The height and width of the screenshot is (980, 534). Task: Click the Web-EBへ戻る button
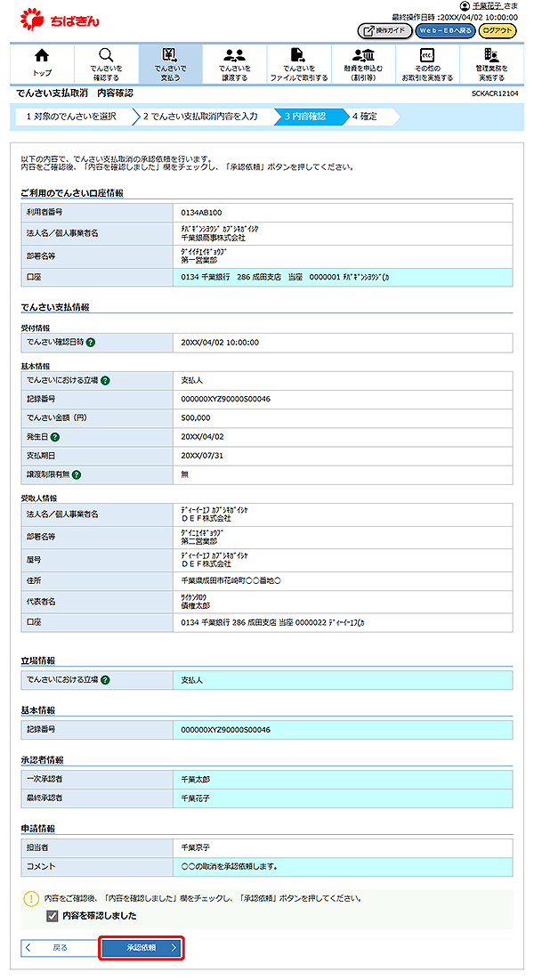click(x=444, y=31)
